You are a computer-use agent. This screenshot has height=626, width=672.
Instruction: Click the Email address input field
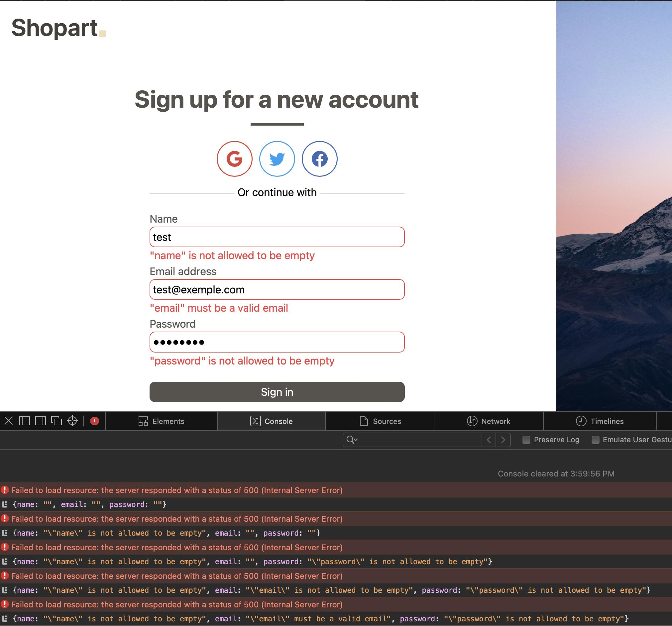tap(277, 290)
